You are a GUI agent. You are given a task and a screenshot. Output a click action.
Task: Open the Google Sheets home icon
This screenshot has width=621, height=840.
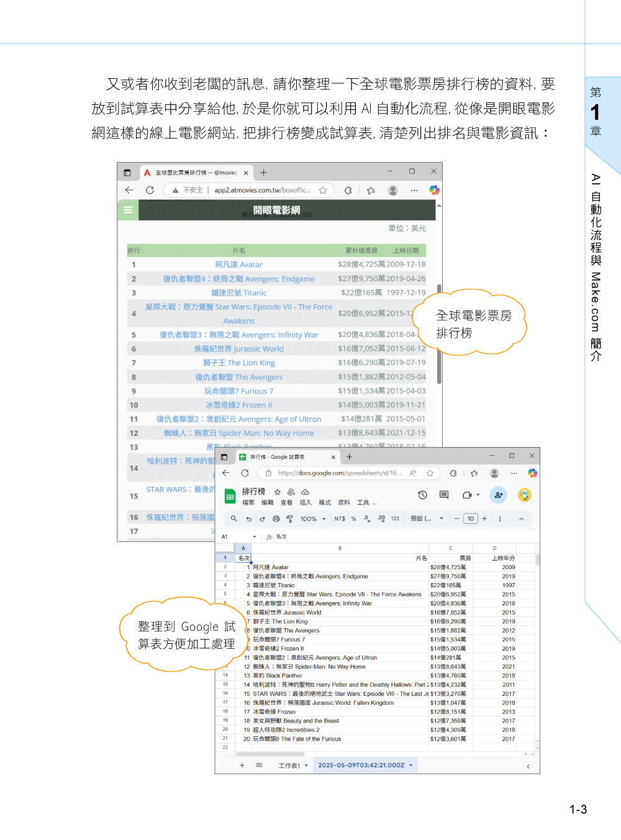coord(230,496)
